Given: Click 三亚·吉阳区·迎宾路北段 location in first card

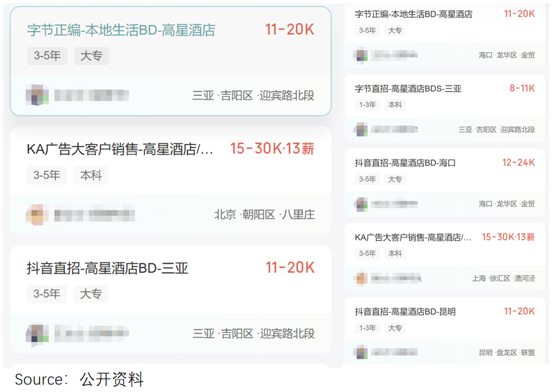Looking at the screenshot, I should [x=253, y=95].
